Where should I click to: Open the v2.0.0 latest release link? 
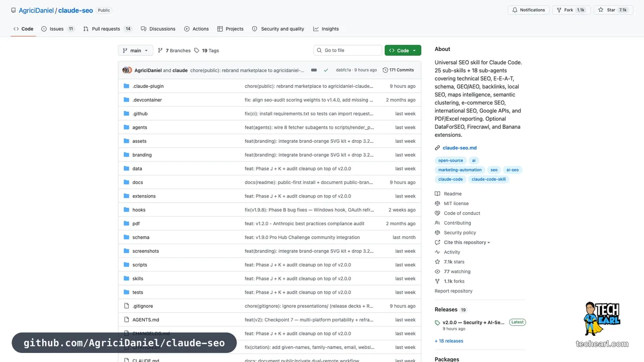tap(473, 322)
